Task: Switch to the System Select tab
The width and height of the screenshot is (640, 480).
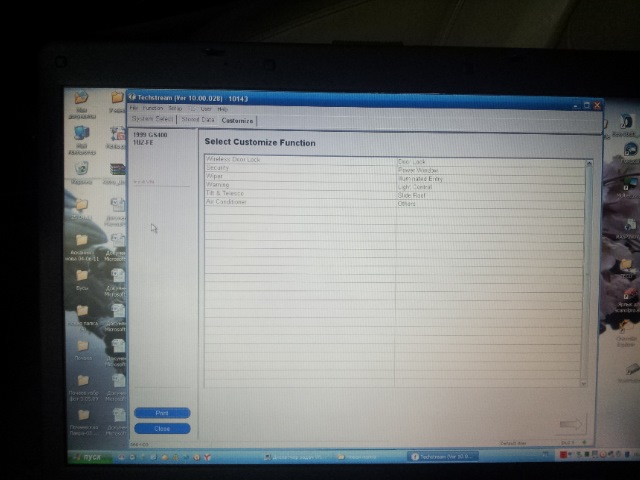Action: pos(152,119)
